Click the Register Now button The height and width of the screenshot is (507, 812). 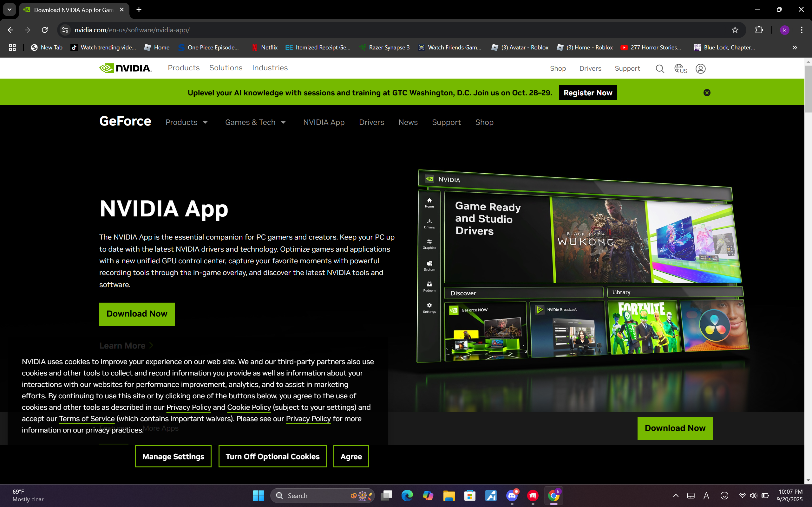(587, 93)
